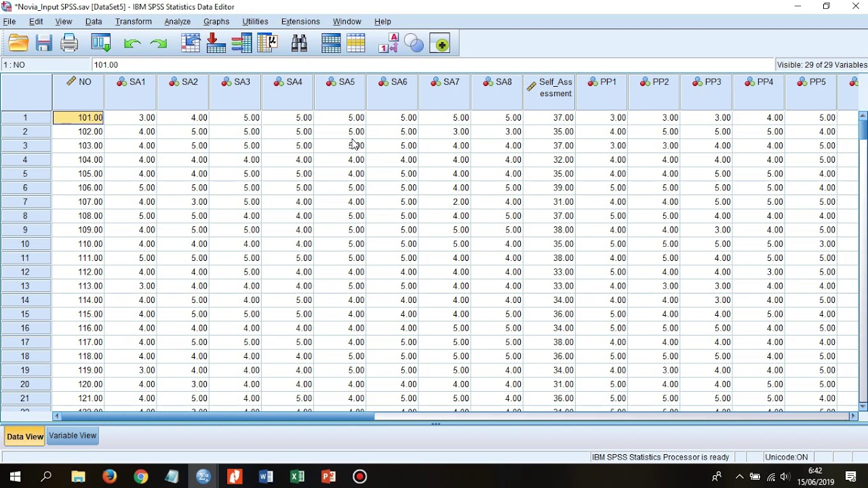Screen dimensions: 868x488
Task: Show hidden system tray icons chevron
Action: (x=739, y=476)
